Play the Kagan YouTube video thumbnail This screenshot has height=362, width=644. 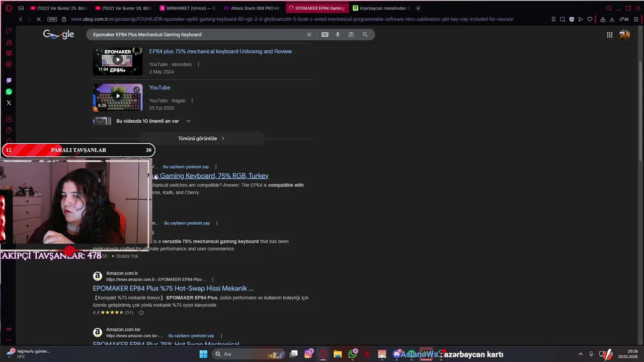118,97
